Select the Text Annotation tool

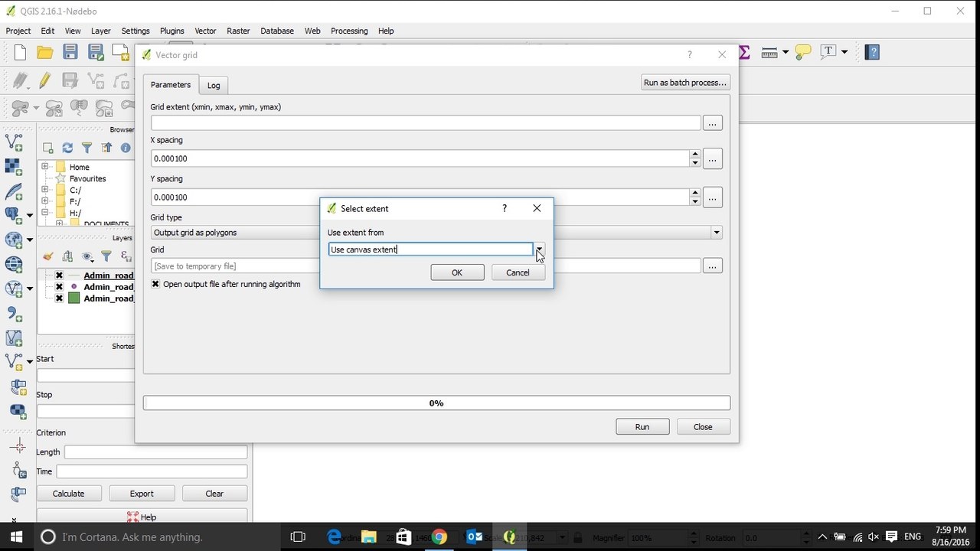pos(828,52)
